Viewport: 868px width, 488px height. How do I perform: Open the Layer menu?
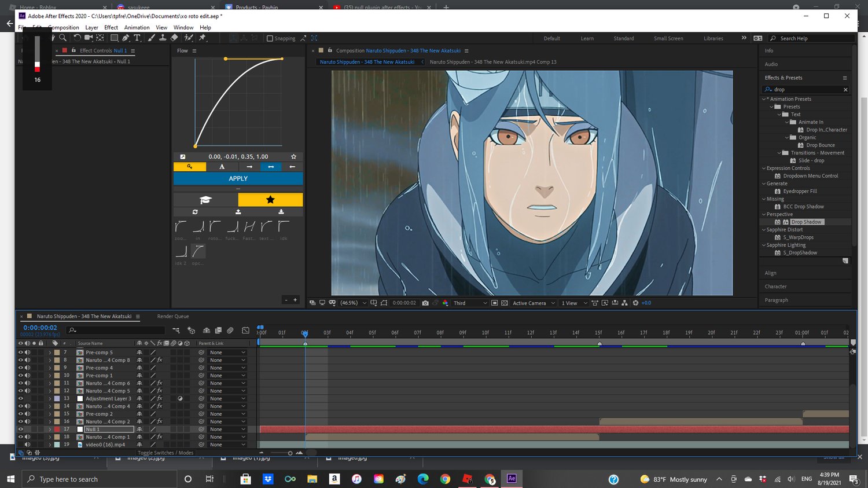click(x=91, y=27)
